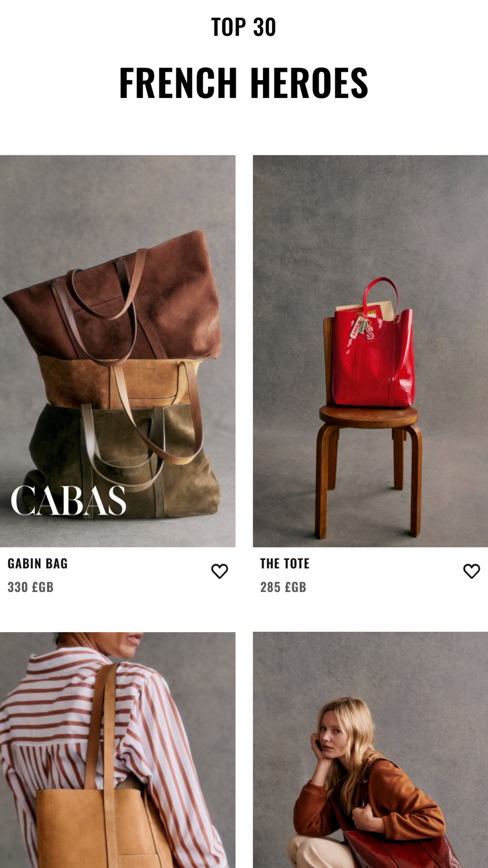The height and width of the screenshot is (868, 488).
Task: Add Gabin Bag to wishlist with heart icon
Action: tap(220, 571)
